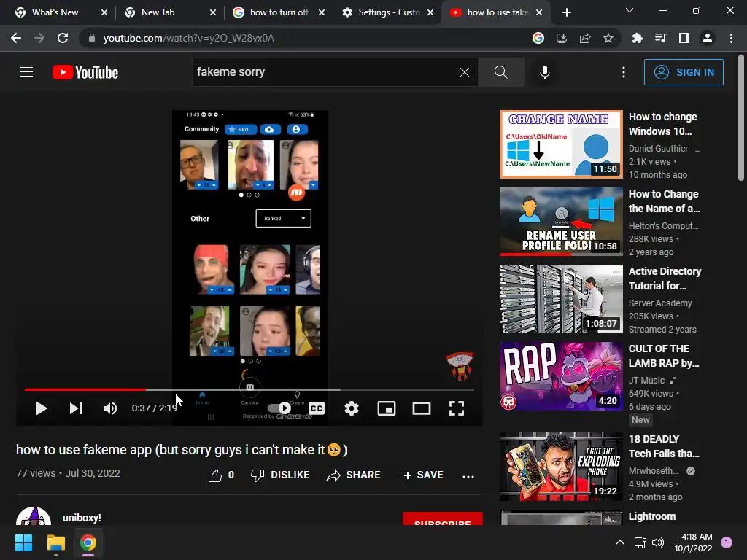
Task: Open YouTube settings three-dot menu
Action: click(x=624, y=72)
